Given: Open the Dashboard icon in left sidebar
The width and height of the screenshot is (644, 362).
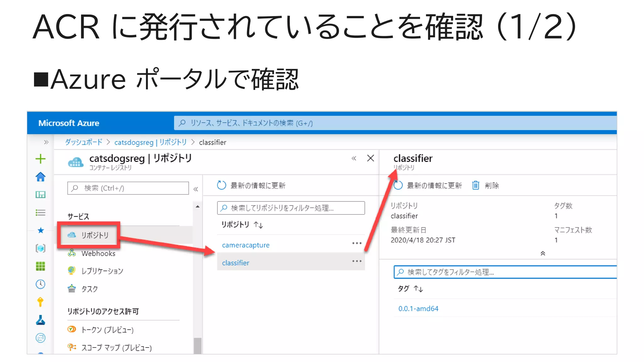Looking at the screenshot, I should [40, 195].
